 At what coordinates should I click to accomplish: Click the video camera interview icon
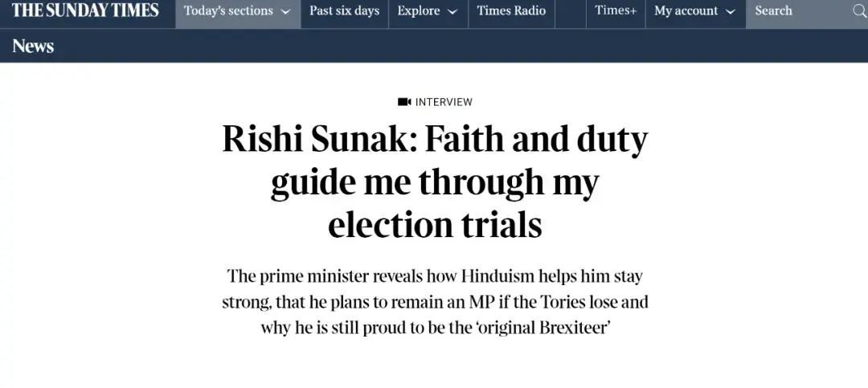[404, 102]
